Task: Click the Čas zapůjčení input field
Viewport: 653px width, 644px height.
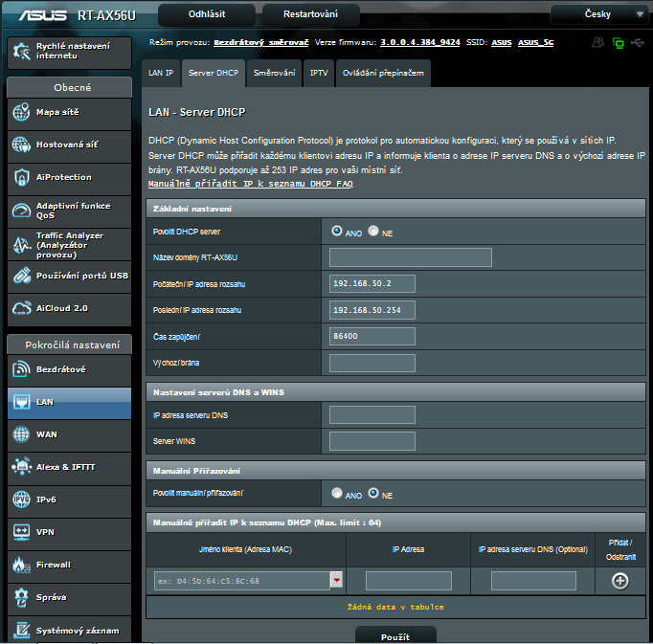Action: tap(372, 337)
